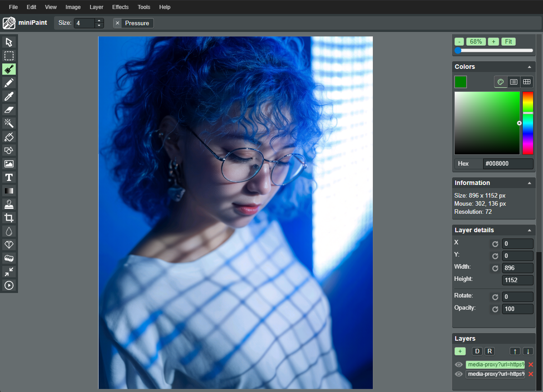Select the Eraser tool
The height and width of the screenshot is (392, 543).
coord(9,110)
